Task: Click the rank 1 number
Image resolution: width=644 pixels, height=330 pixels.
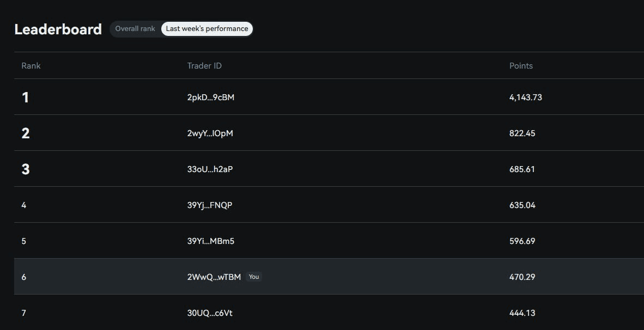Action: [25, 97]
